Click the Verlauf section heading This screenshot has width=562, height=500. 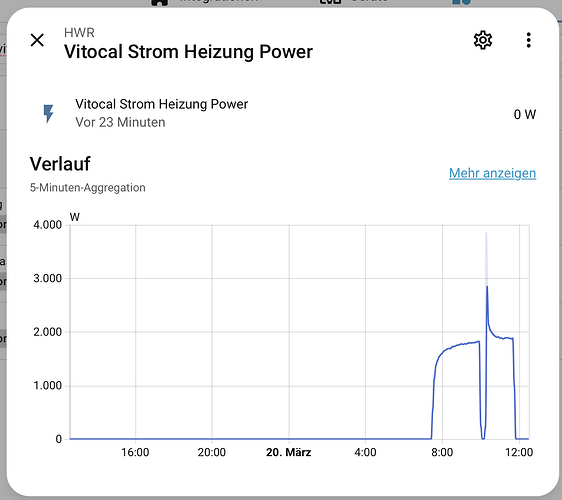coord(60,164)
